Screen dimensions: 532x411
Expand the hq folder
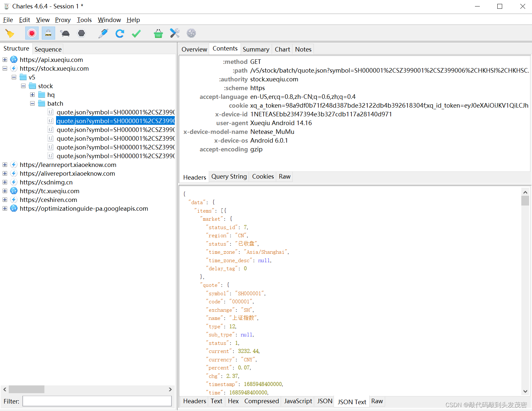pyautogui.click(x=32, y=95)
